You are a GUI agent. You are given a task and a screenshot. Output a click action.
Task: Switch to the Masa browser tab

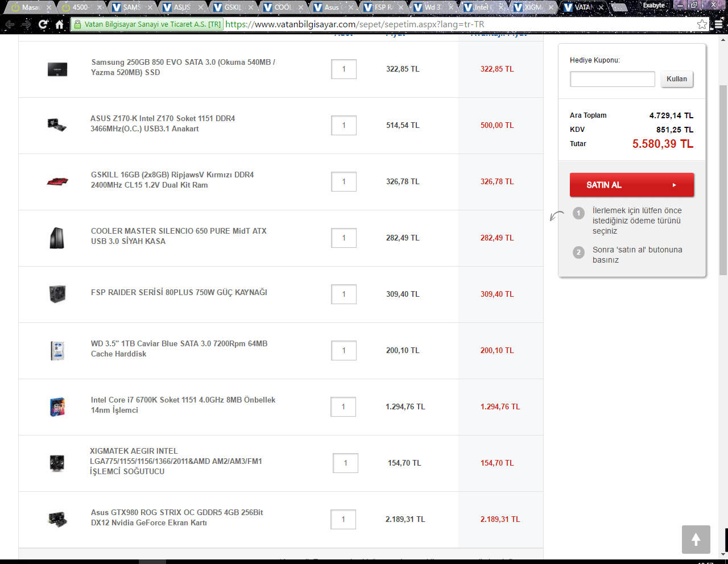(30, 7)
